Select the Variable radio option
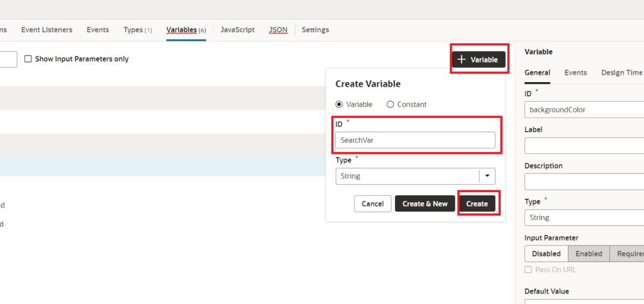This screenshot has height=304, width=644. (x=339, y=104)
